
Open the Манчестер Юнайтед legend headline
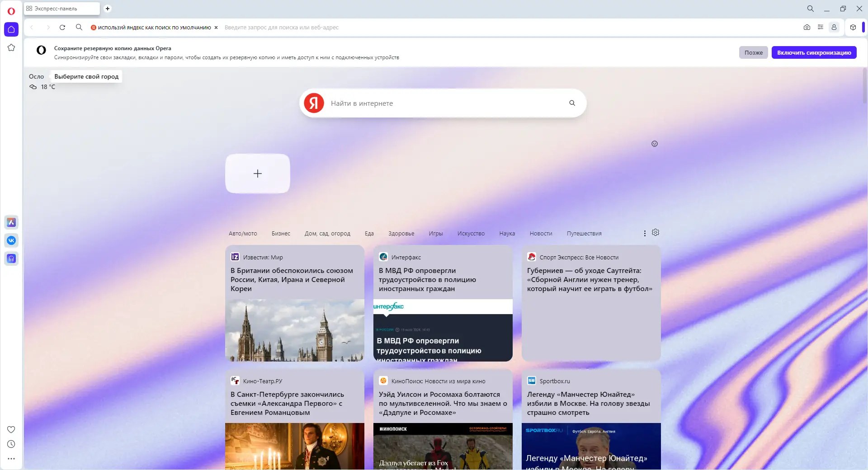coord(589,404)
